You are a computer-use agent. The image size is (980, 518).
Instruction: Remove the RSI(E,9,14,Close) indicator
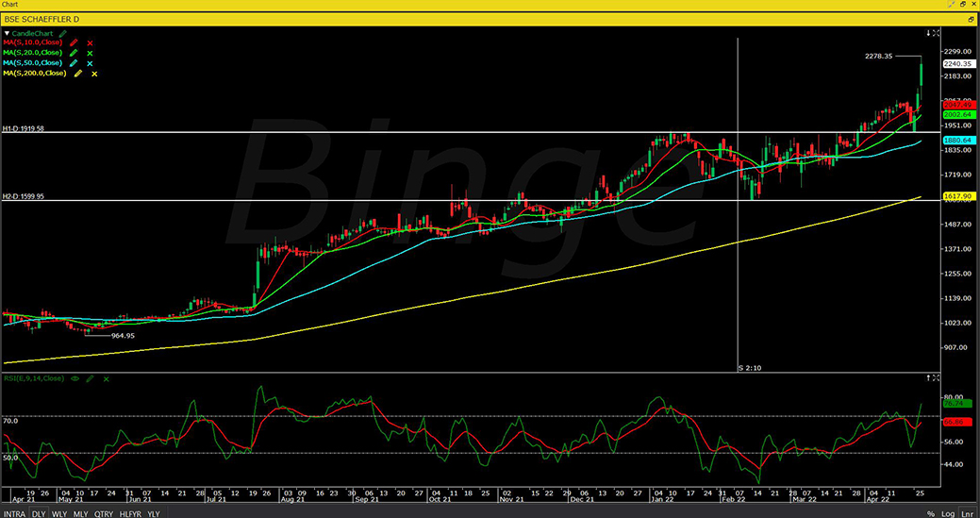[x=106, y=378]
